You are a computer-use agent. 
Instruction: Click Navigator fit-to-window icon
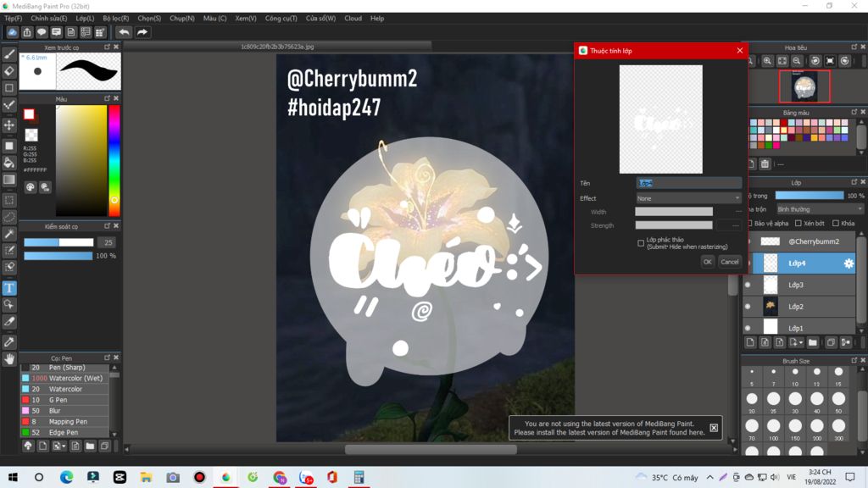(x=782, y=61)
